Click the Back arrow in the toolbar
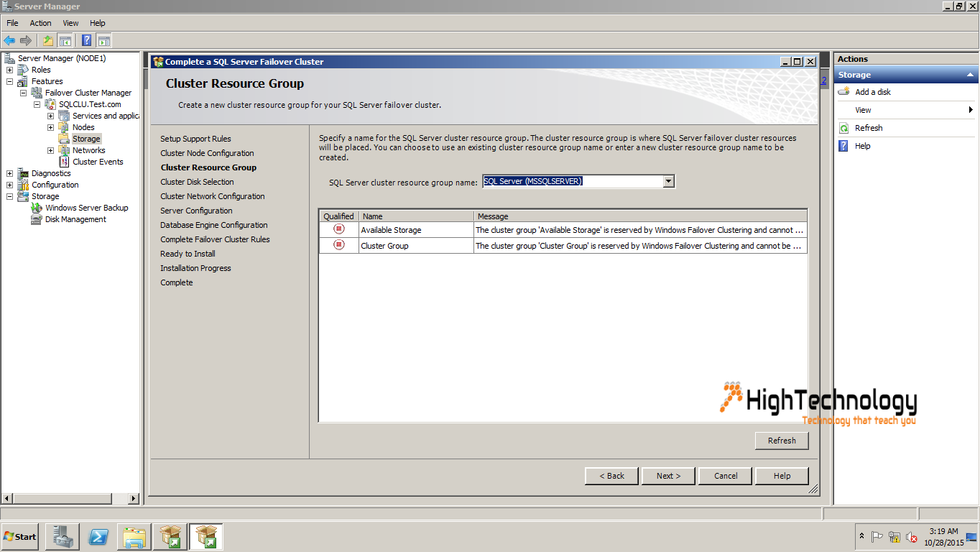Screen dimensions: 980x552 coord(9,40)
